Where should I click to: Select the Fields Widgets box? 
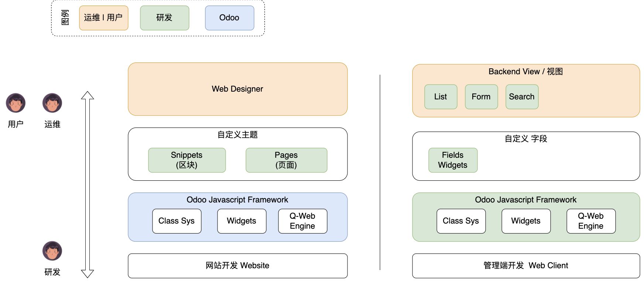[x=453, y=160]
